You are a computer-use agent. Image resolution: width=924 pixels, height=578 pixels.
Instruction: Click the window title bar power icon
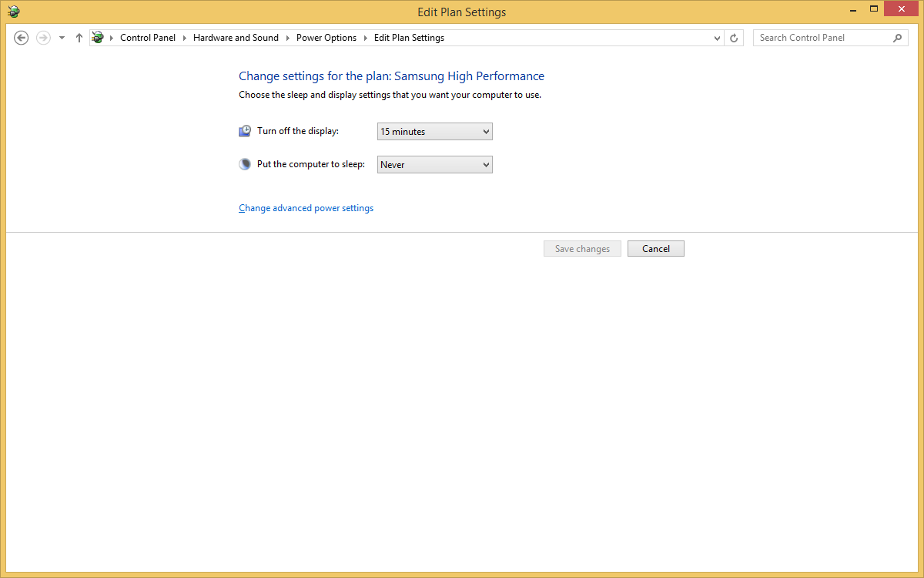tap(14, 12)
